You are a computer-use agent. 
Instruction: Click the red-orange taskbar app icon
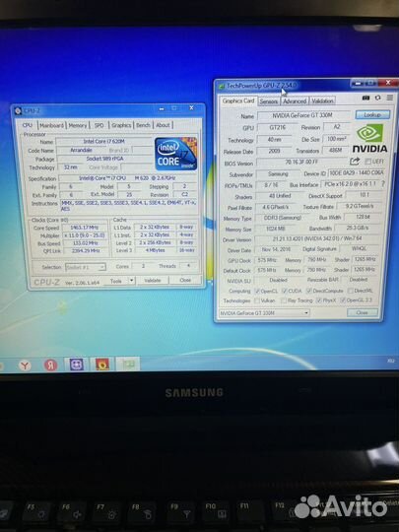pyautogui.click(x=102, y=365)
